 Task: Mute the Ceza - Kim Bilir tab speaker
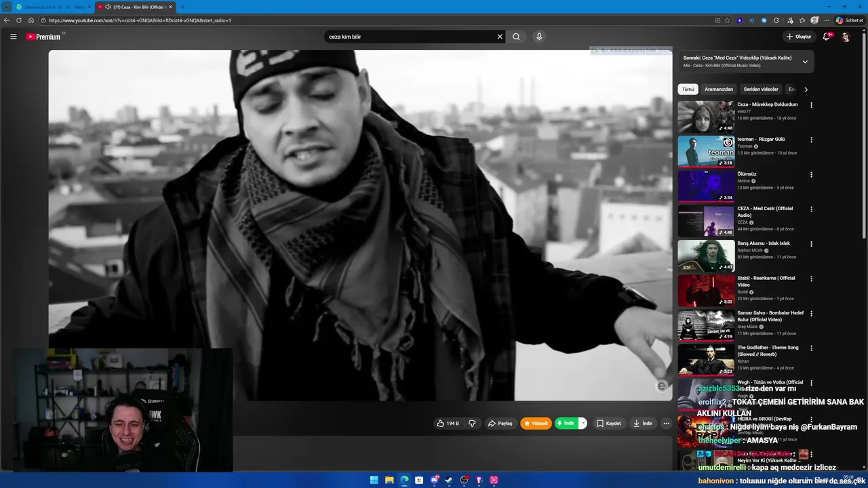coord(108,7)
